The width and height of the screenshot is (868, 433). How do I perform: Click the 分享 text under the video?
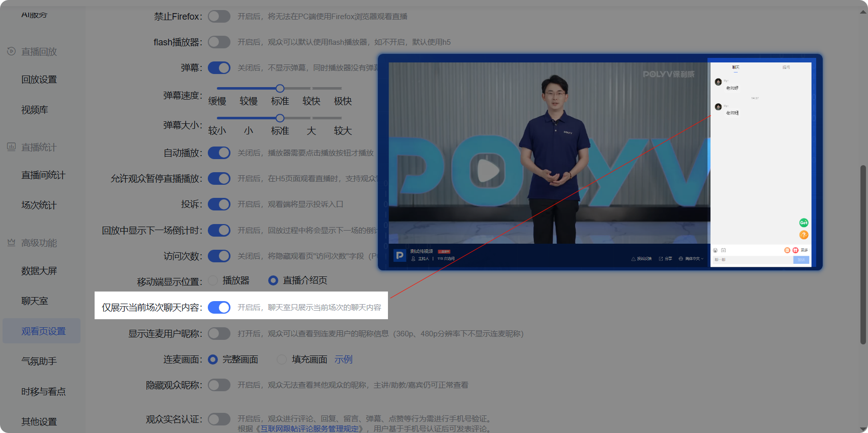668,259
